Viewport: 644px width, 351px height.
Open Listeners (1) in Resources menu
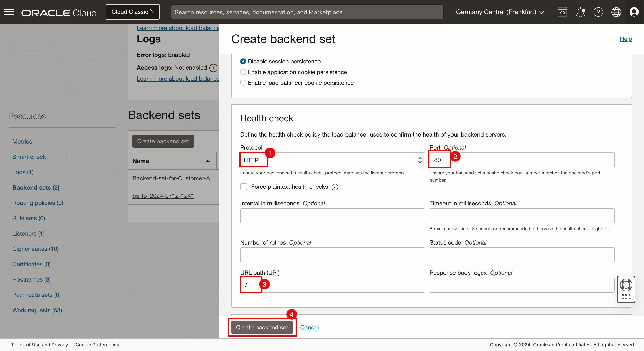click(28, 233)
